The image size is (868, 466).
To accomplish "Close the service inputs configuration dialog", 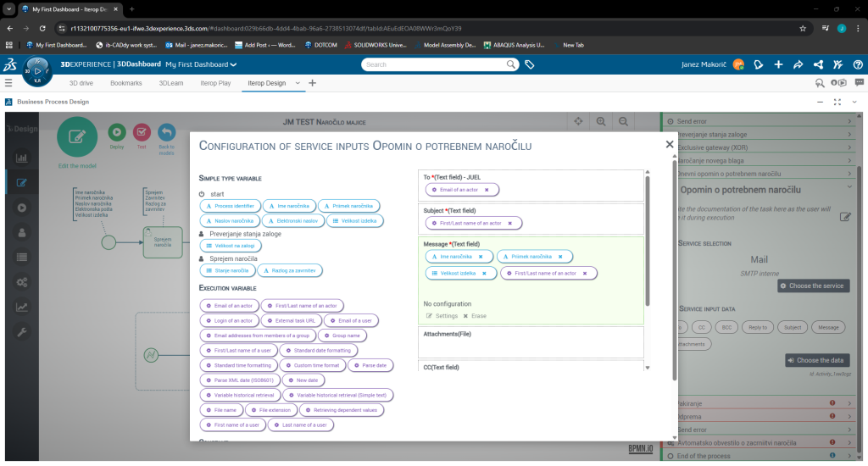I will [x=670, y=144].
